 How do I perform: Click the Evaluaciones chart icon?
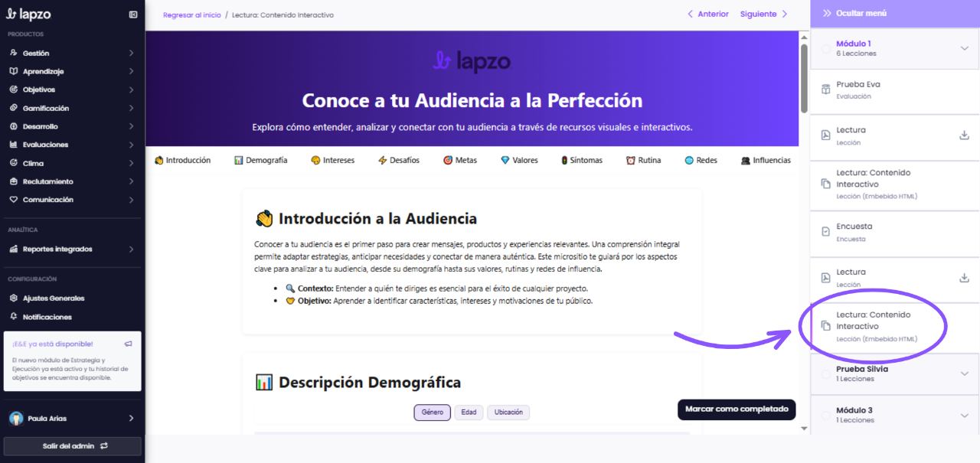pyautogui.click(x=14, y=145)
